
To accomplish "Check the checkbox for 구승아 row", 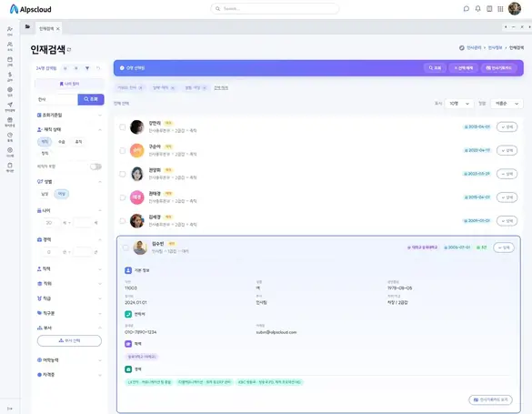I will (x=123, y=150).
